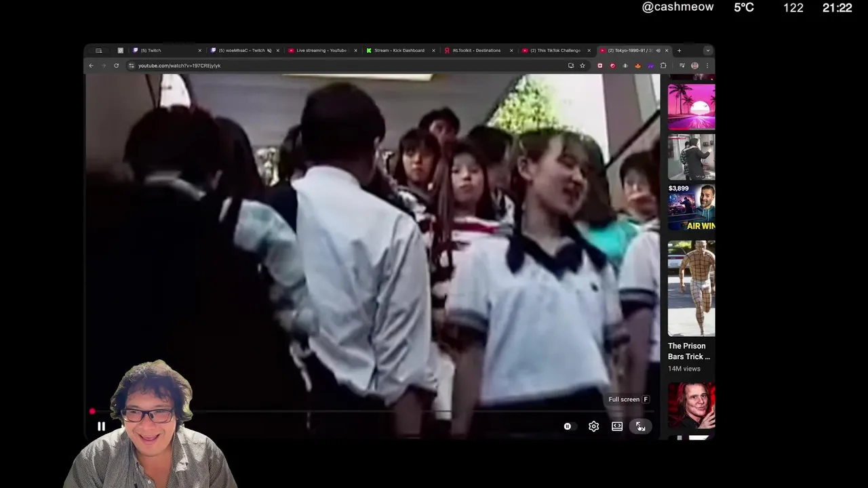Open the pink palm sunset video thumbnail

[x=691, y=107]
